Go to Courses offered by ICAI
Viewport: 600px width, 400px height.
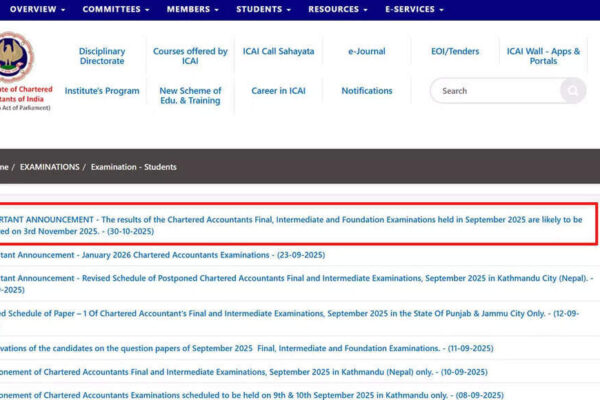(x=190, y=56)
